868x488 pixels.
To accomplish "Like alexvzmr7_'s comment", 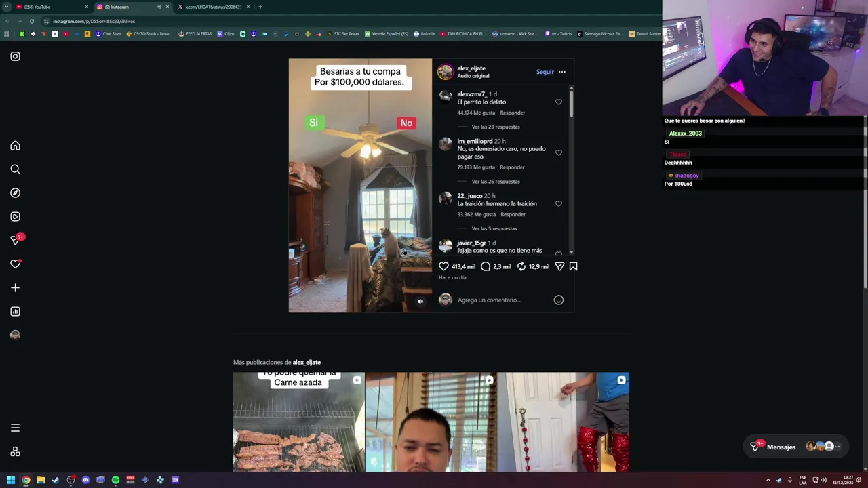I will (x=559, y=102).
